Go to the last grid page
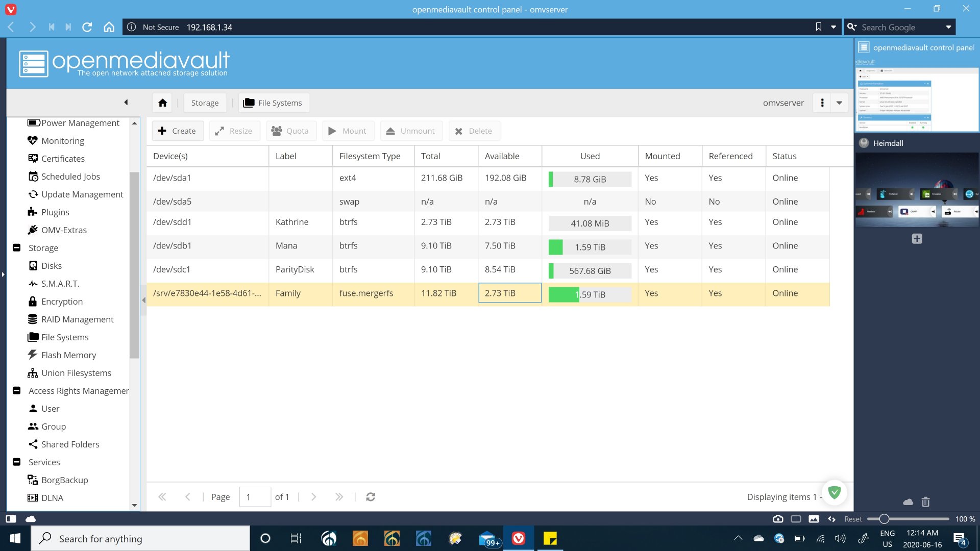Image resolution: width=980 pixels, height=551 pixels. 339,497
